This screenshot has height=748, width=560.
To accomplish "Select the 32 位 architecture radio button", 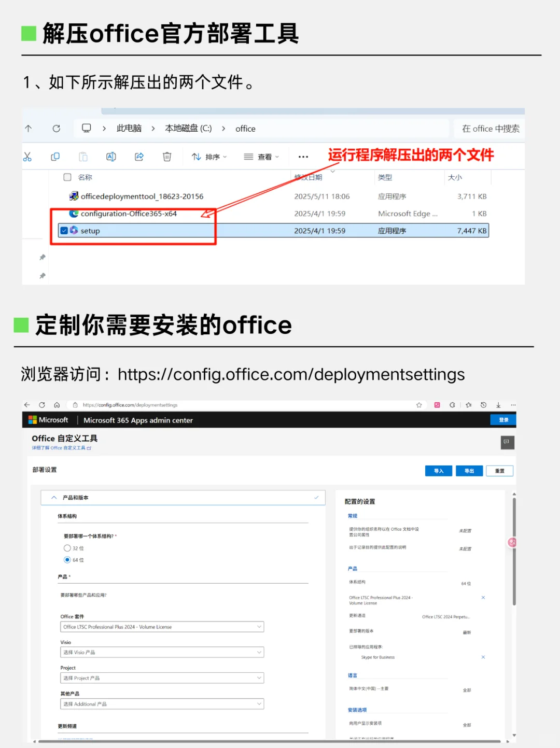I will (67, 547).
